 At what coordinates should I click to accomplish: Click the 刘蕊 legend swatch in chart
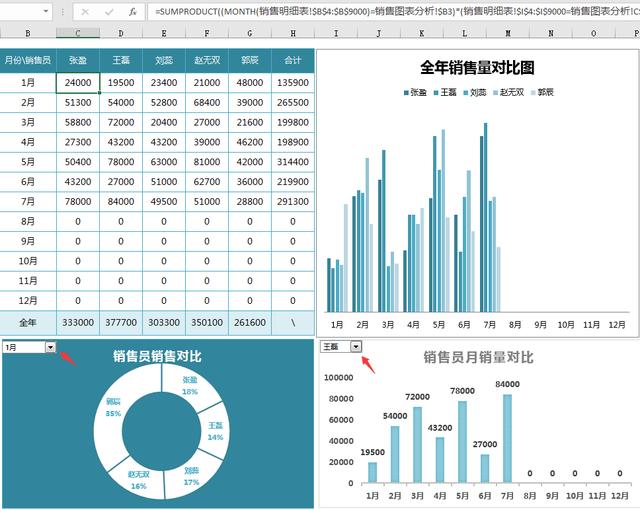point(466,93)
